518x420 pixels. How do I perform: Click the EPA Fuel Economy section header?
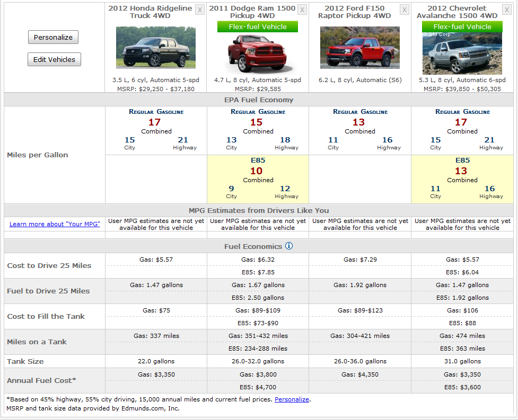coord(259,100)
